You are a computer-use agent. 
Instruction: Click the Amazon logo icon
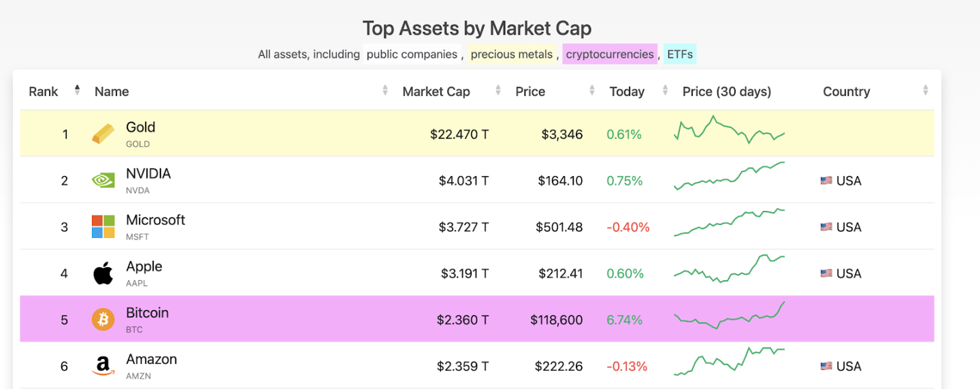pos(103,366)
